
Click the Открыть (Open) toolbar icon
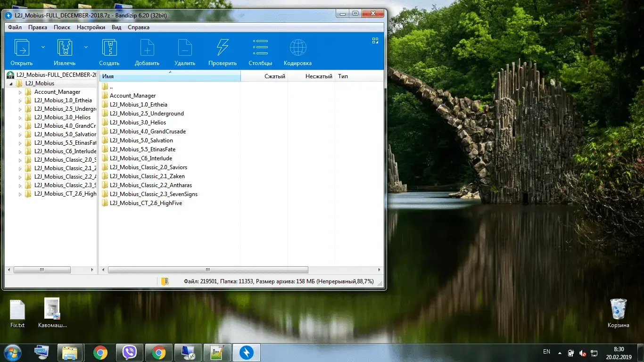tap(22, 48)
